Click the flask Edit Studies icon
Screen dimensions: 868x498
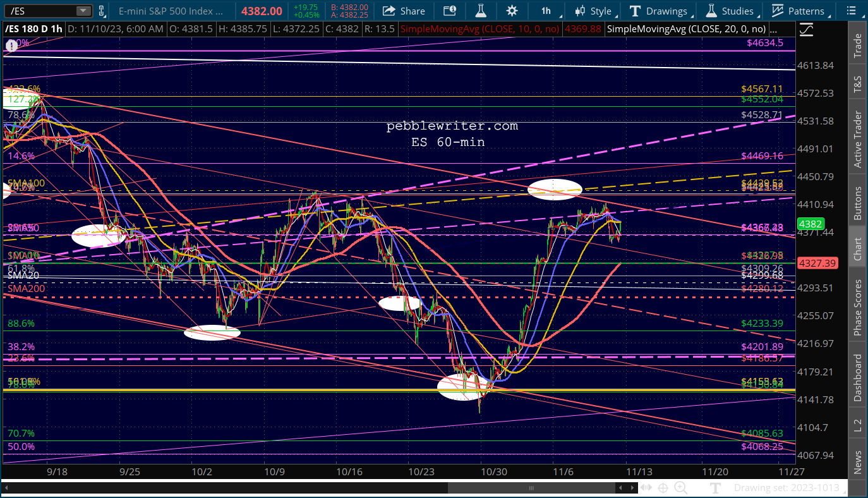coord(480,11)
